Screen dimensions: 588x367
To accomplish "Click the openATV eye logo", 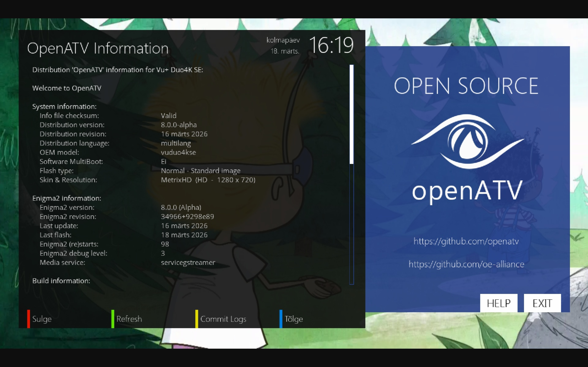I will pos(468,141).
